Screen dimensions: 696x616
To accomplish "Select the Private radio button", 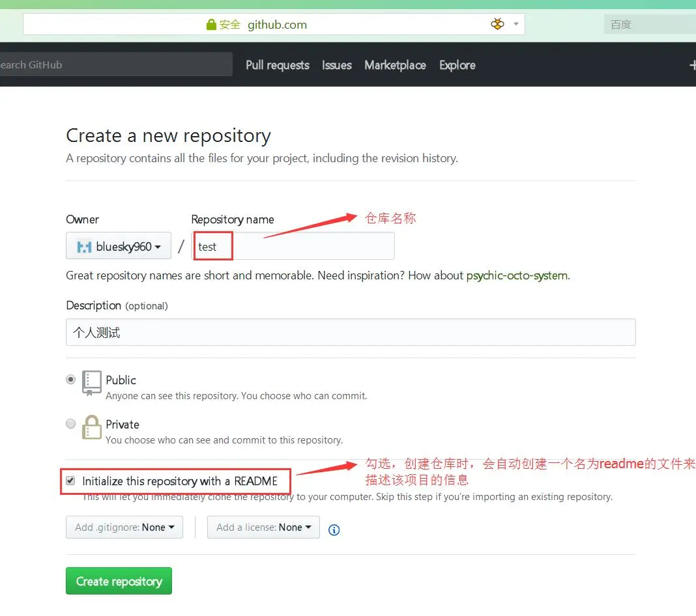I will pyautogui.click(x=70, y=424).
